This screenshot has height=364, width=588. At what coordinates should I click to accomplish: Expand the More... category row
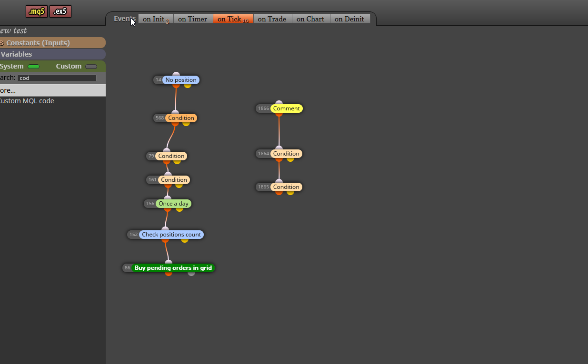tap(52, 90)
